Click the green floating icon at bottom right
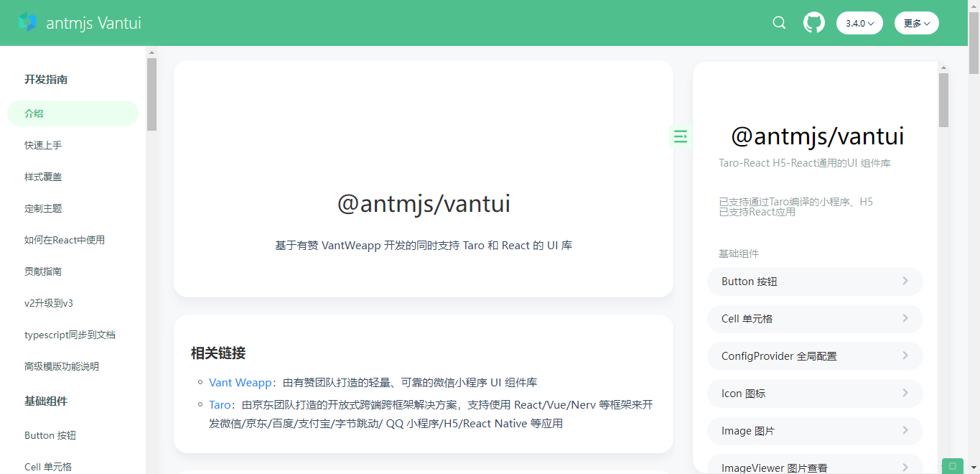This screenshot has width=980, height=474. (x=953, y=466)
